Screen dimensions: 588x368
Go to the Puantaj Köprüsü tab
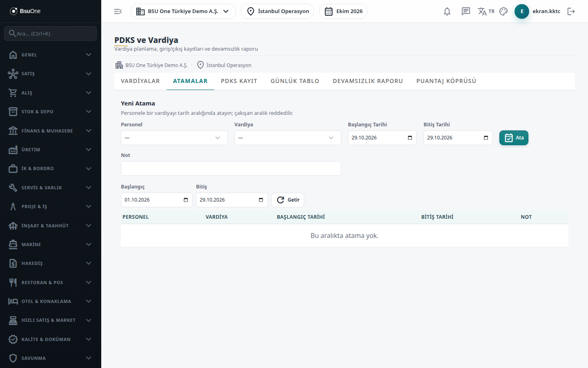tap(446, 81)
